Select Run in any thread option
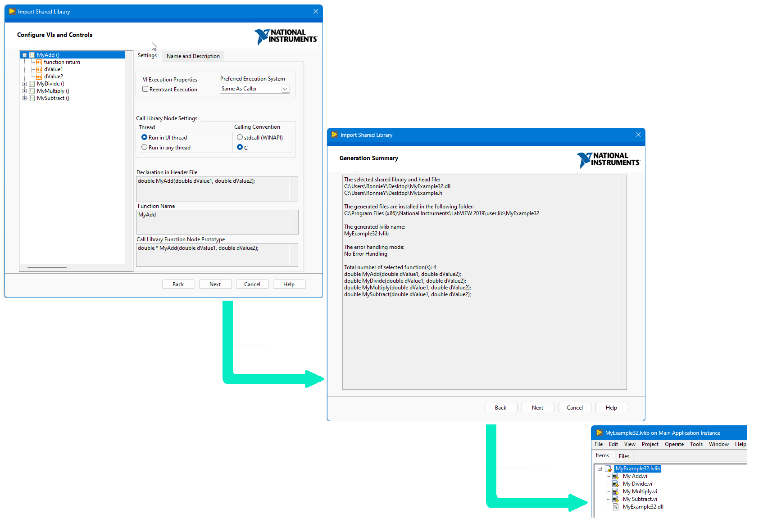The width and height of the screenshot is (763, 532). pyautogui.click(x=144, y=147)
